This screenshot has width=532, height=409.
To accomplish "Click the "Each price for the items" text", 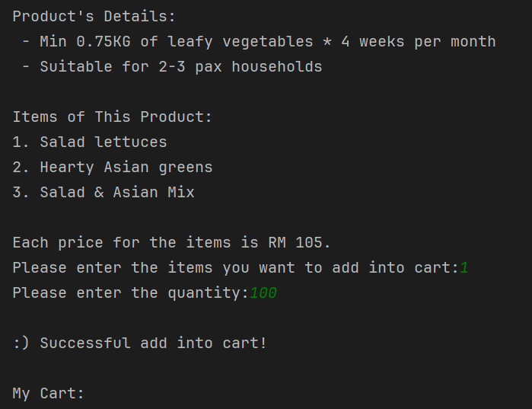I will pos(122,242).
